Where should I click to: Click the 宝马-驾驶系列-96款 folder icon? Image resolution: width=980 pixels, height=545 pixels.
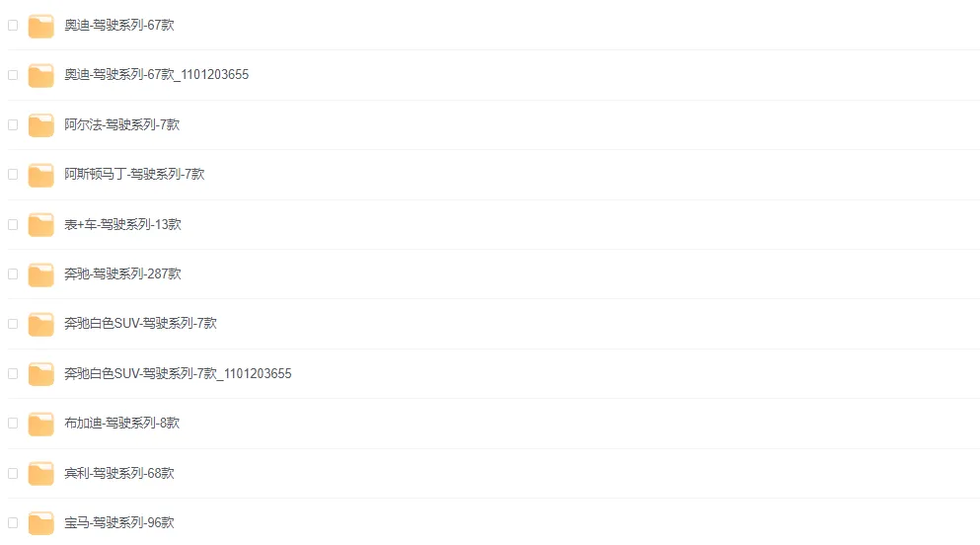(40, 523)
